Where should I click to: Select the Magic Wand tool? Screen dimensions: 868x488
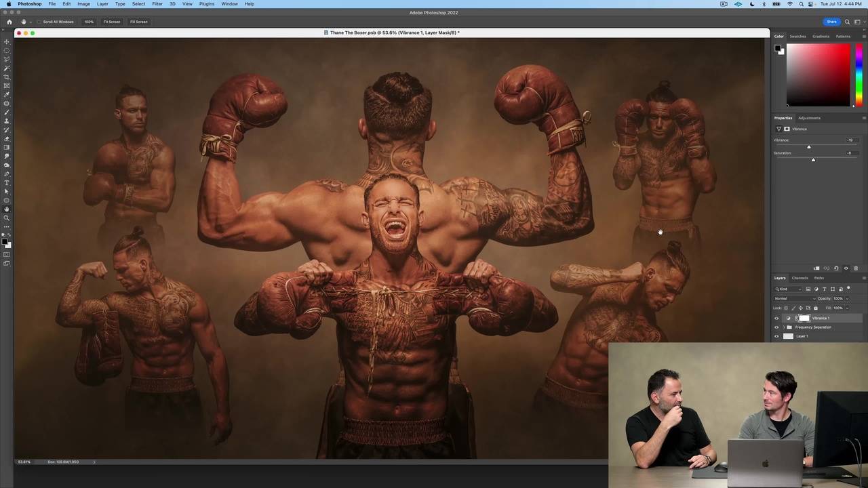coord(7,68)
